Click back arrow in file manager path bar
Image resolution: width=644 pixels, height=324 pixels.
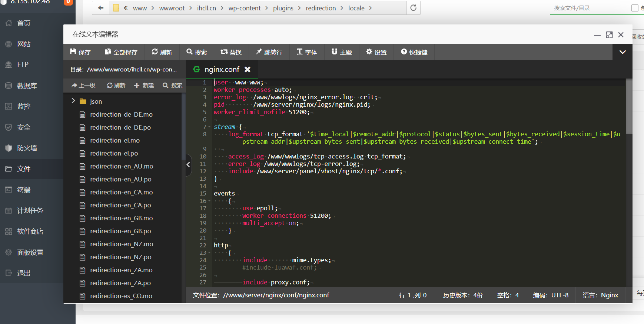pyautogui.click(x=100, y=8)
